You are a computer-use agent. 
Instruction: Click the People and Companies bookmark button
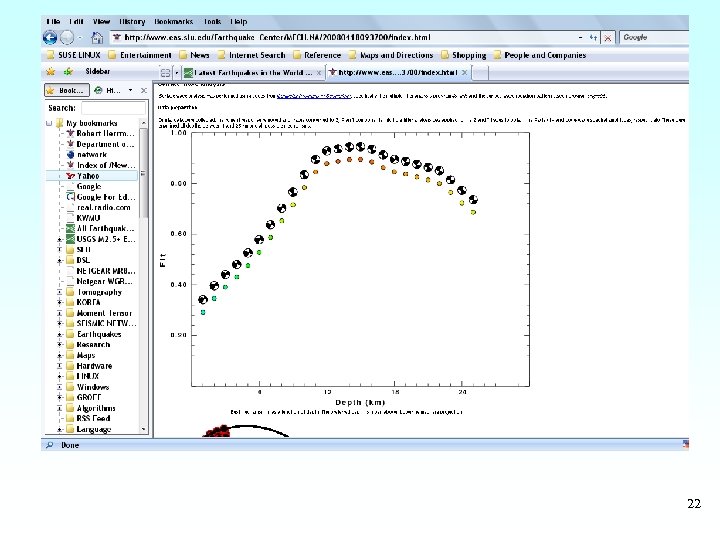544,56
